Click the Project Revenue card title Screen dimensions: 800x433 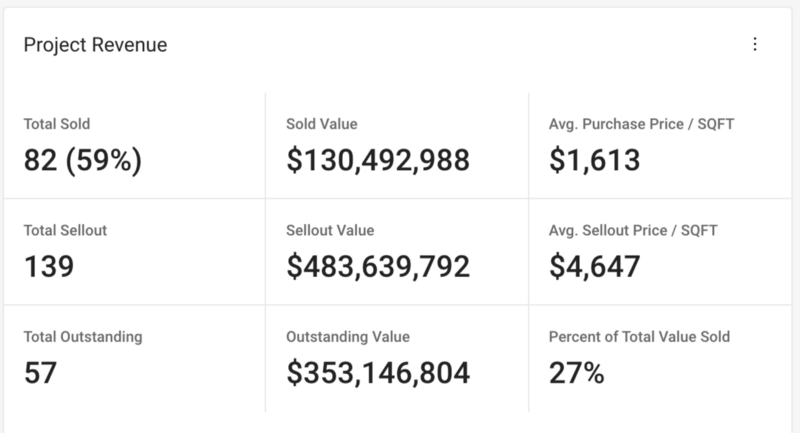[x=95, y=45]
